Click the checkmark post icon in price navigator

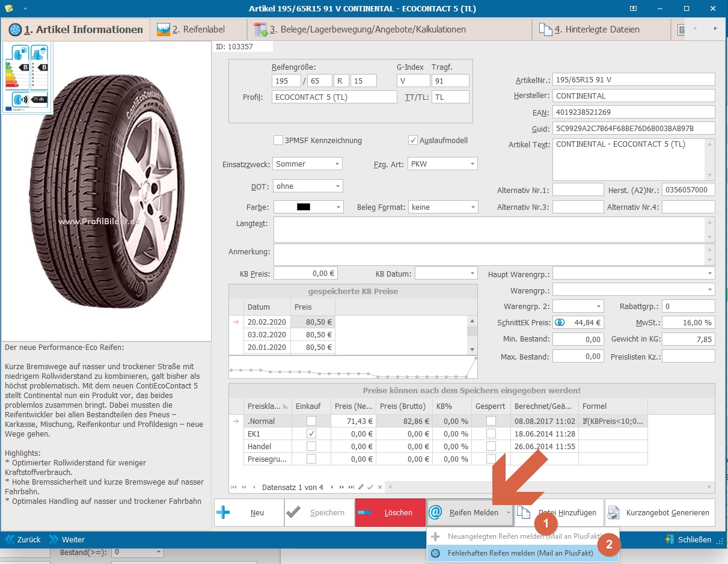point(370,487)
